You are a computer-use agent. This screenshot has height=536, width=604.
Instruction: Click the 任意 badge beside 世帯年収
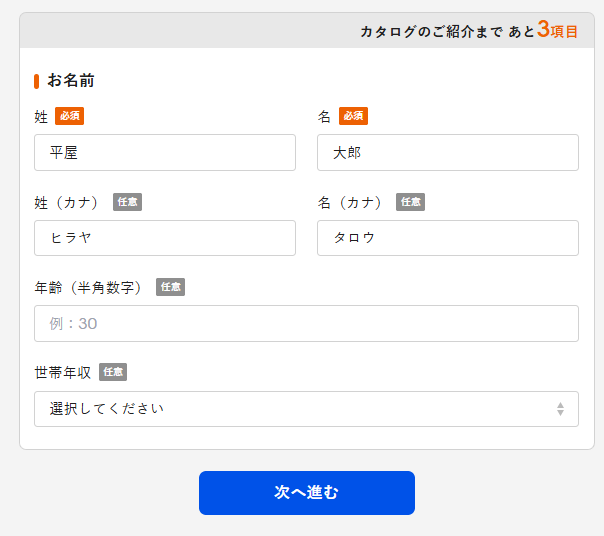coord(113,372)
